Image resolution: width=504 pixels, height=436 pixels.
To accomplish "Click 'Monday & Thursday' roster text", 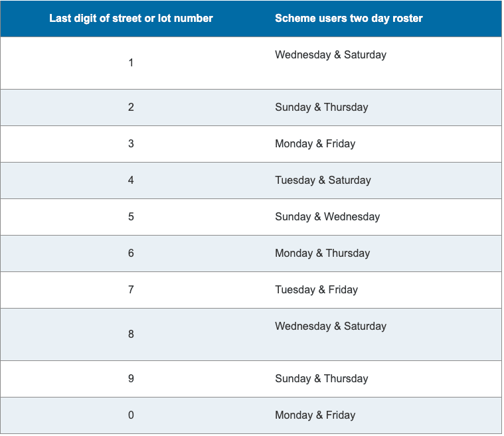I will (323, 254).
